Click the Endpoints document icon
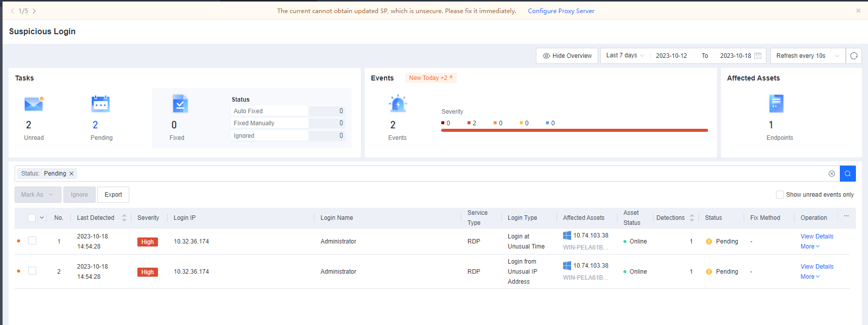Screen dimensions: 868x325 point(776,104)
